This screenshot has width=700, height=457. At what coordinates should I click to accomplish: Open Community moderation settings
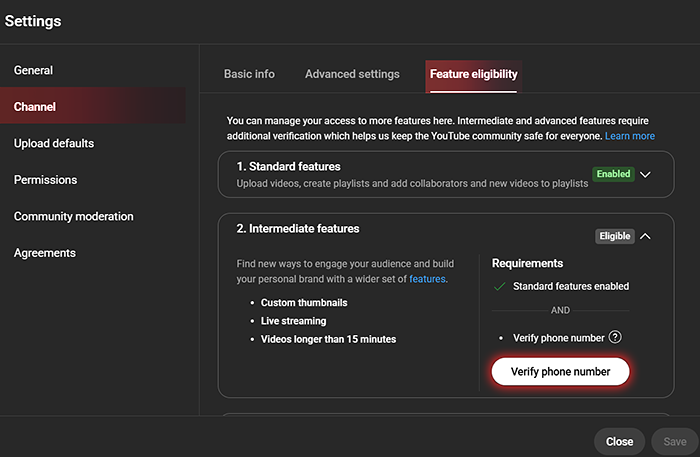(x=73, y=216)
